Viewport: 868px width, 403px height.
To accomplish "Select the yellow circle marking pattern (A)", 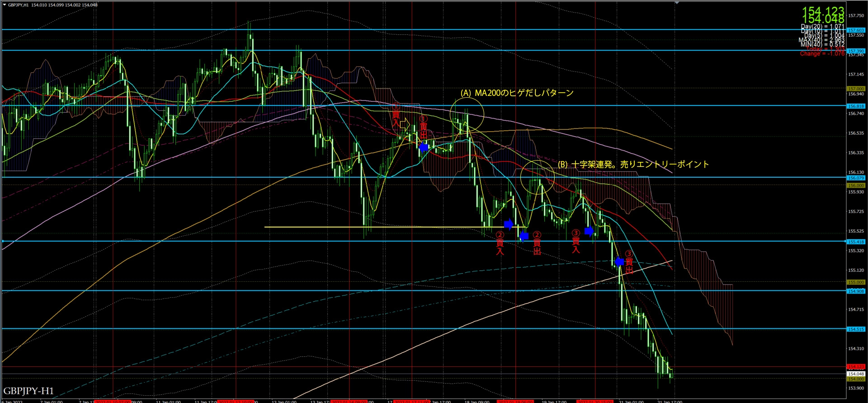I will point(467,114).
